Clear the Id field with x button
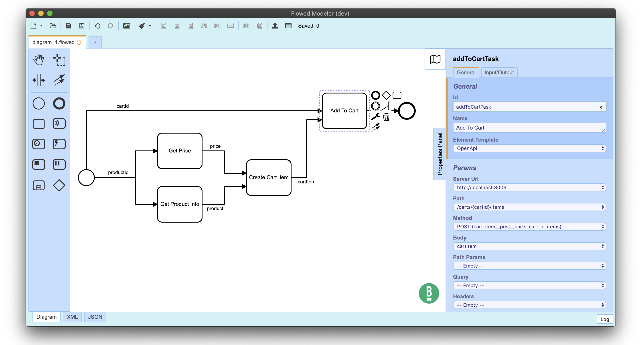644x345 pixels. click(601, 107)
